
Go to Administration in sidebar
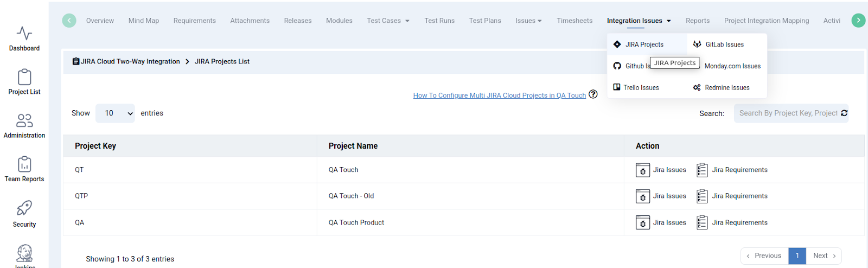click(24, 126)
